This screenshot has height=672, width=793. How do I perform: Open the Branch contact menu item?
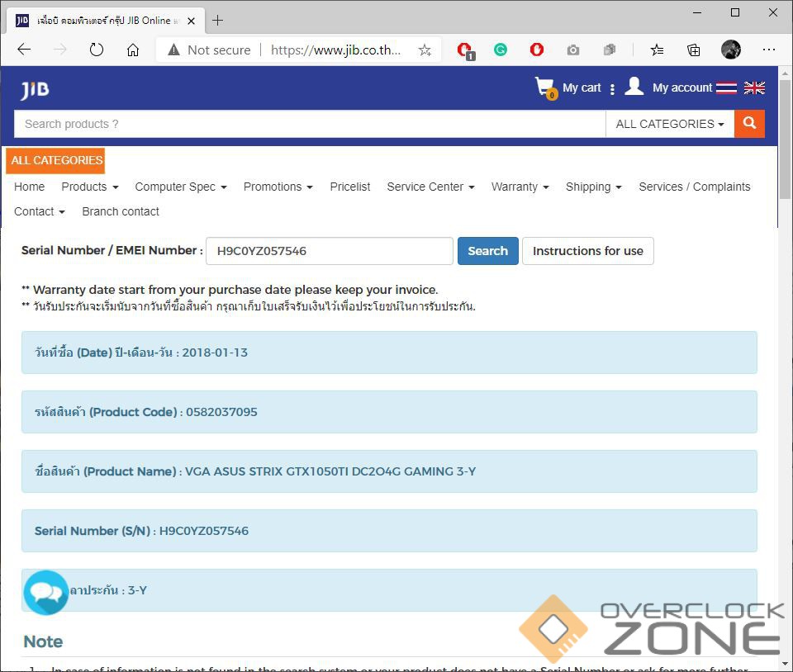coord(121,211)
